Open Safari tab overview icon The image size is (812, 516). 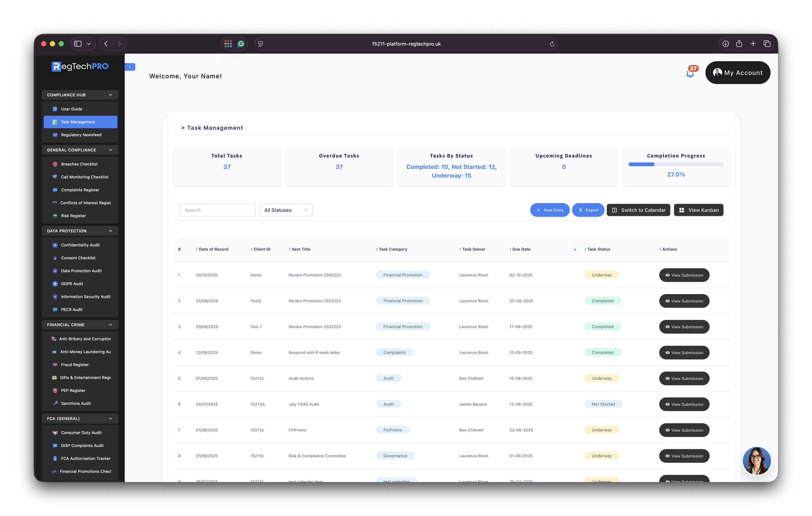tap(767, 44)
